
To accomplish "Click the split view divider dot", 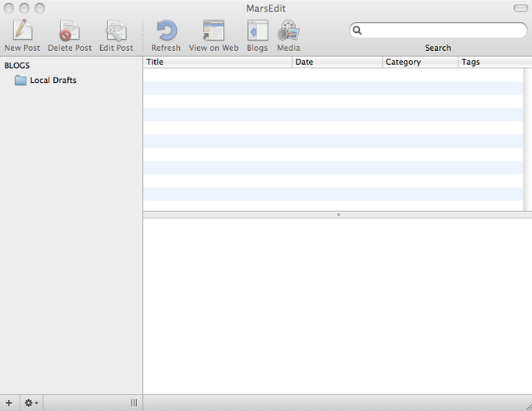I will [338, 215].
